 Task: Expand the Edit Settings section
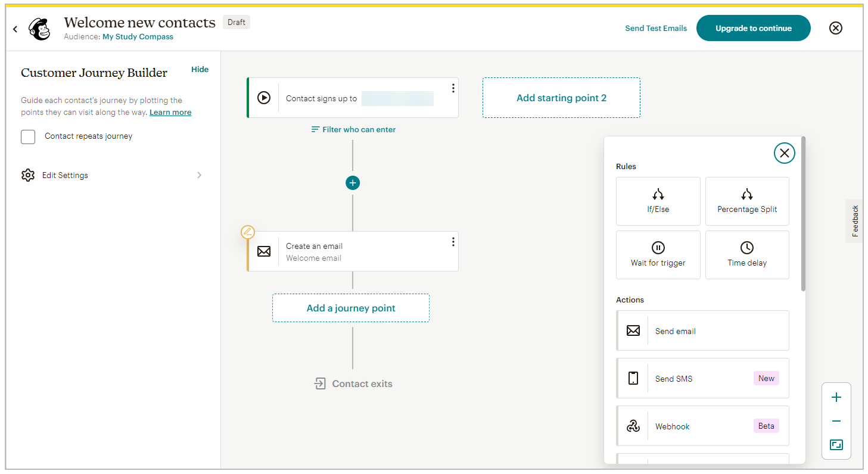click(113, 175)
